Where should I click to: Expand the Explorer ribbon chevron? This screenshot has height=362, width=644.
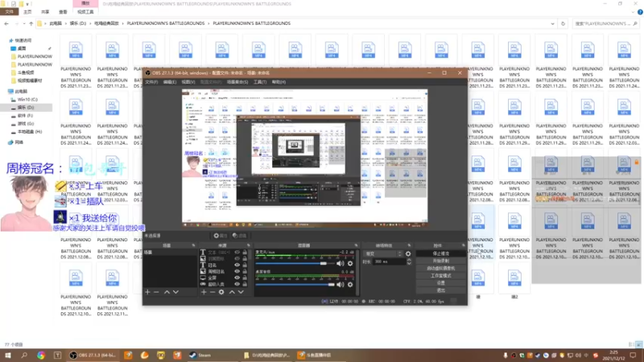[634, 12]
